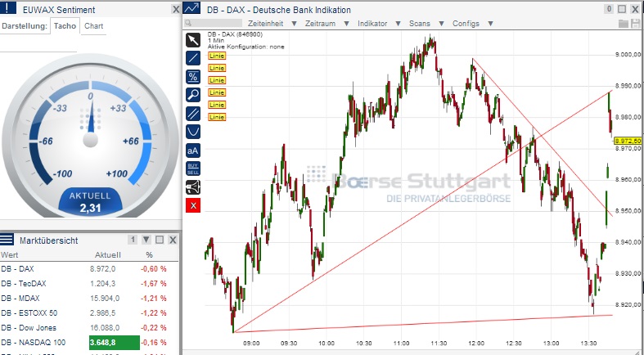
Task: Click the % column header
Action: tap(149, 255)
